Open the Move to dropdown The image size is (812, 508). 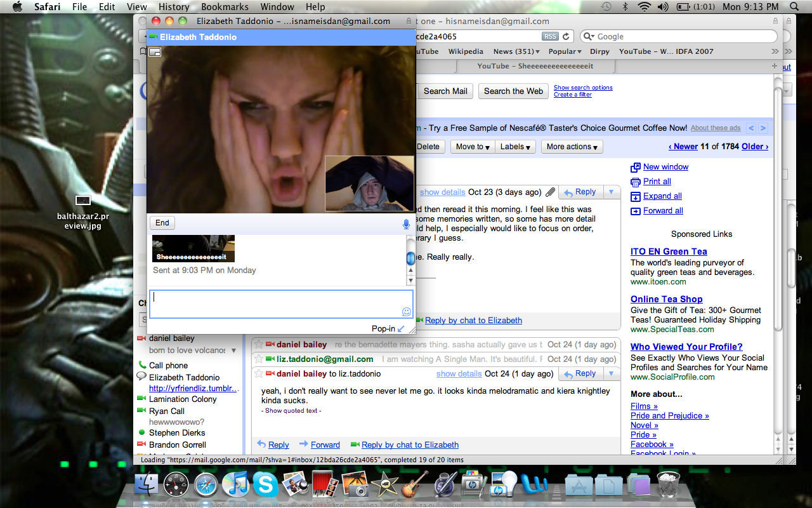click(473, 147)
